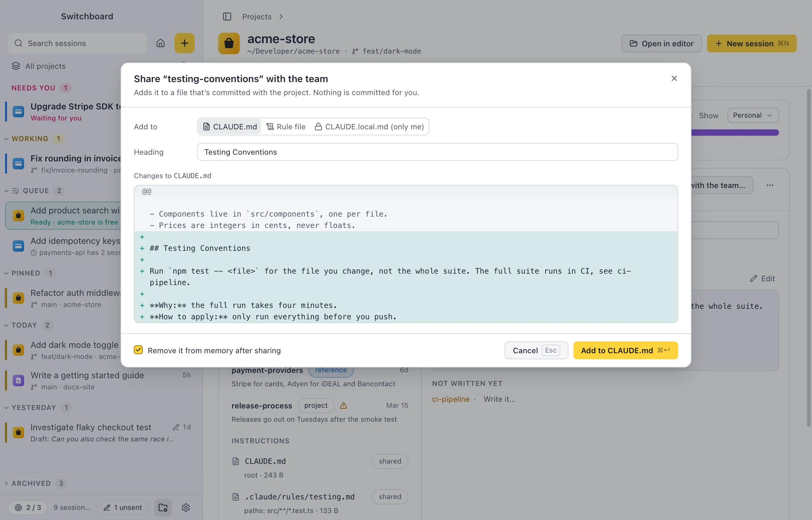Click the 1 unsent pill
The height and width of the screenshot is (520, 812).
(123, 508)
